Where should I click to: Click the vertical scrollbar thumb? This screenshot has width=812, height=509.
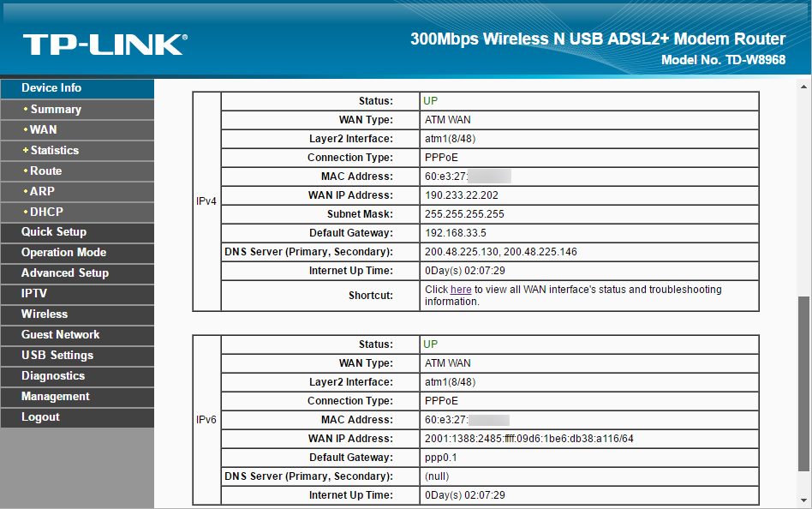click(803, 384)
